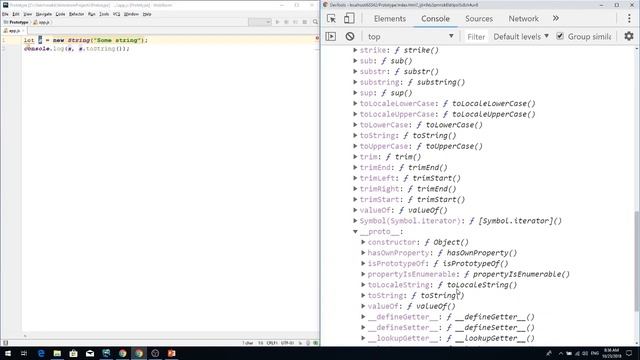Open the Windows notification center

(x=629, y=353)
